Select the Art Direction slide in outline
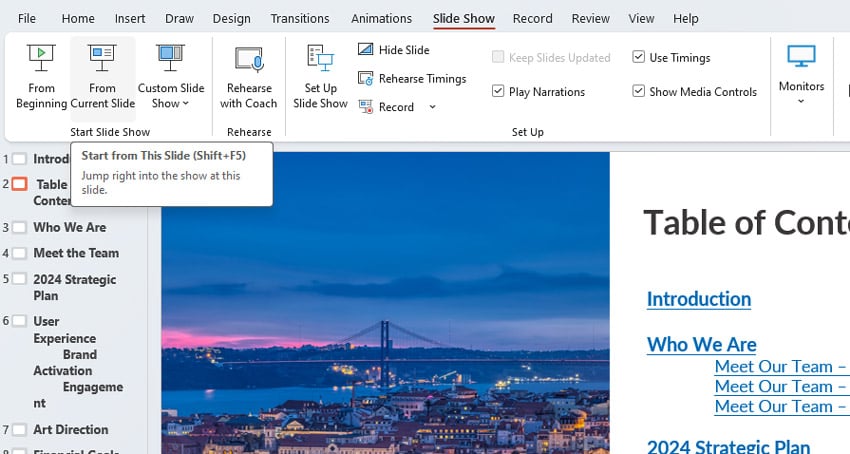 click(70, 430)
